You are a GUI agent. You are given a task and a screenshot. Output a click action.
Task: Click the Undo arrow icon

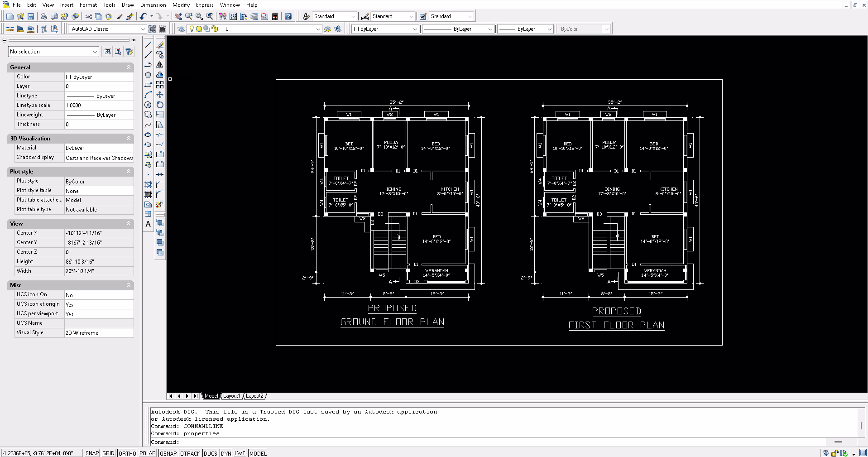tap(143, 16)
